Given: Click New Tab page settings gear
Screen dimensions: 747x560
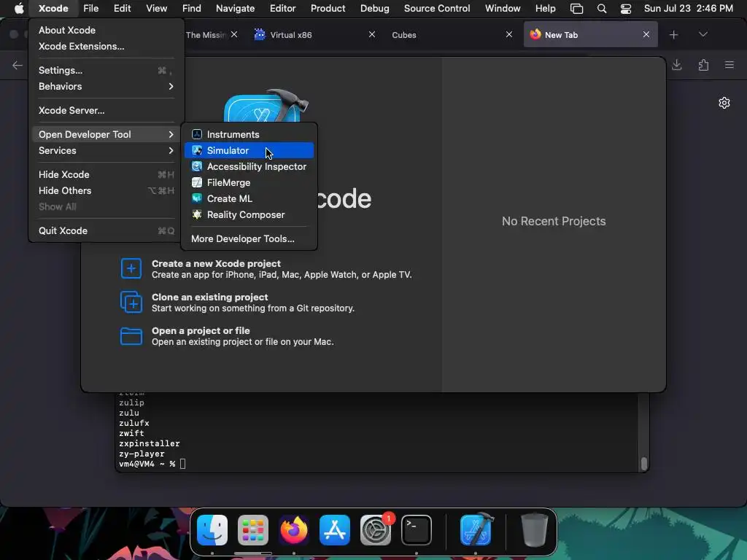Looking at the screenshot, I should pos(724,103).
